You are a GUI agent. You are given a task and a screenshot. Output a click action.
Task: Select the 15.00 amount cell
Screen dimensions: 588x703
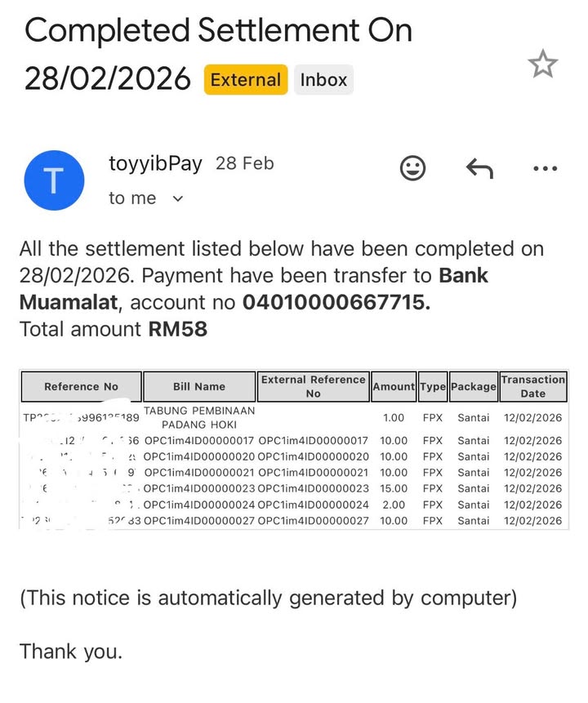coord(394,488)
